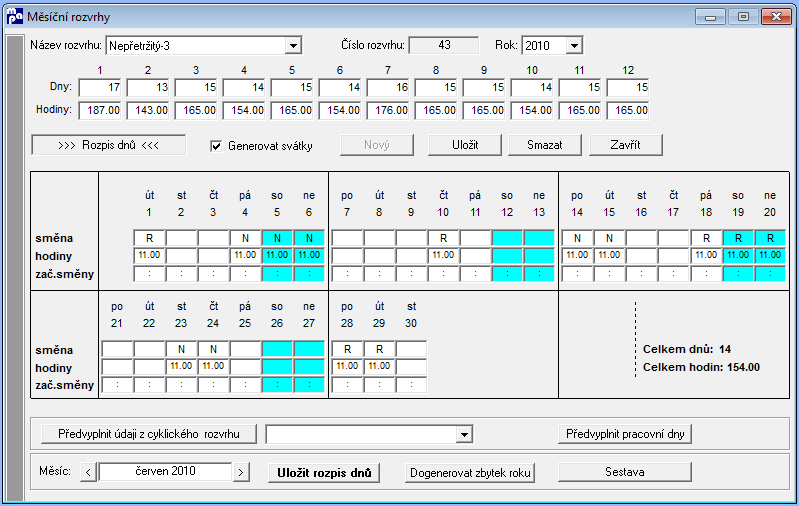Click Hodiny field showing 176.00
Image resolution: width=799 pixels, height=506 pixels.
pyautogui.click(x=388, y=111)
